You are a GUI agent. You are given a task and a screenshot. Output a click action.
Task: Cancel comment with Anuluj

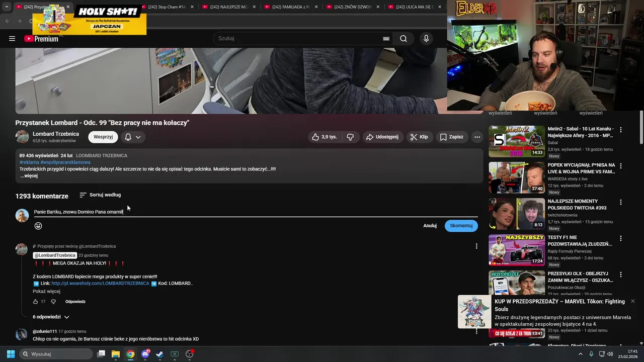pyautogui.click(x=430, y=226)
